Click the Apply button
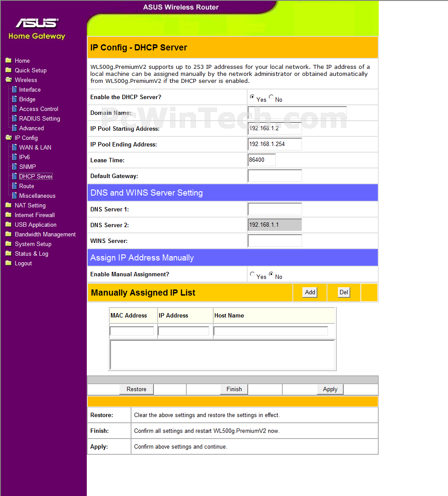This screenshot has height=496, width=448. [330, 389]
